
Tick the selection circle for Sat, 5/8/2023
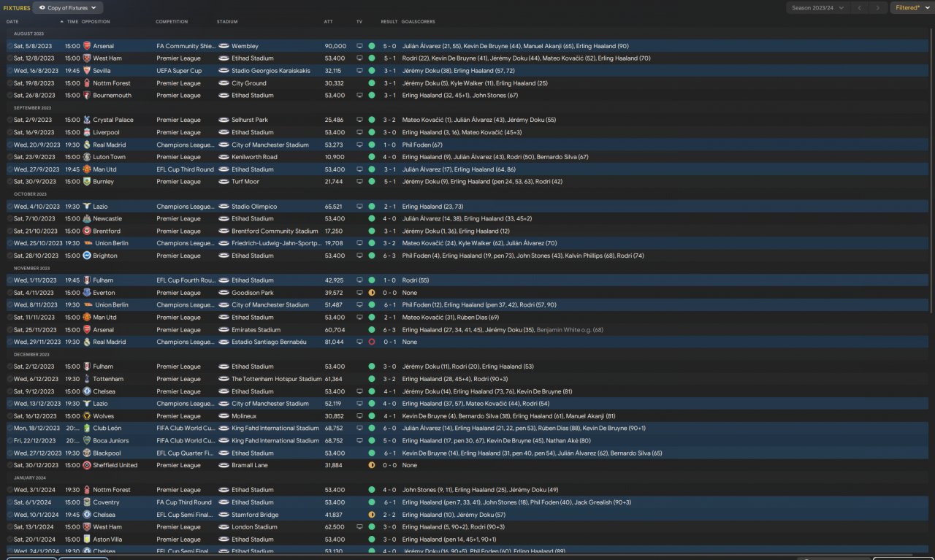(10, 46)
